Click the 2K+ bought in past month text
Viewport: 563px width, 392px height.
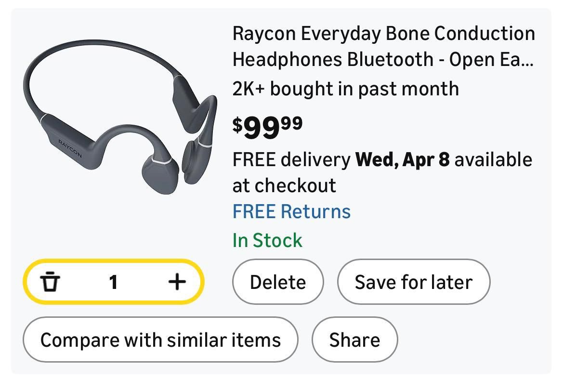point(345,89)
